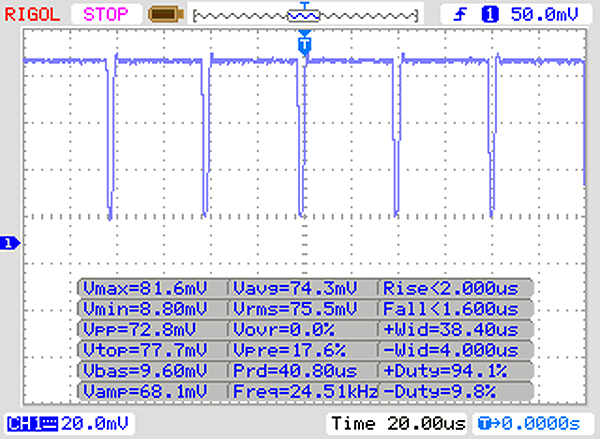The image size is (600, 439).
Task: Click the Vrms=75.5mV measurement
Action: click(295, 308)
